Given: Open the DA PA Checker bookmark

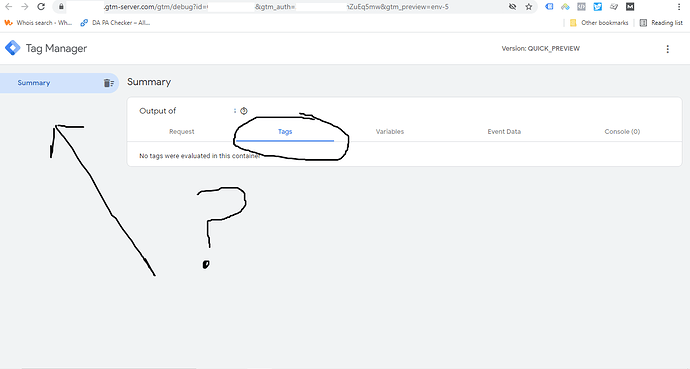Looking at the screenshot, I should click(115, 23).
